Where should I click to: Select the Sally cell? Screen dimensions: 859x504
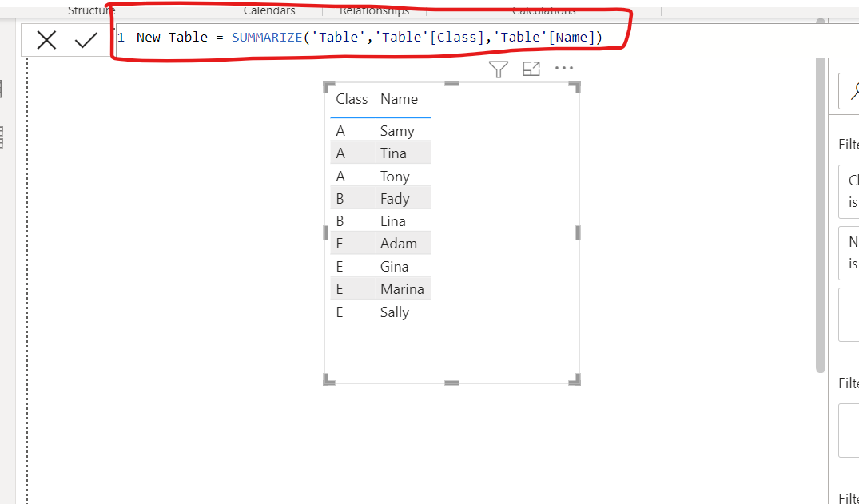tap(395, 312)
